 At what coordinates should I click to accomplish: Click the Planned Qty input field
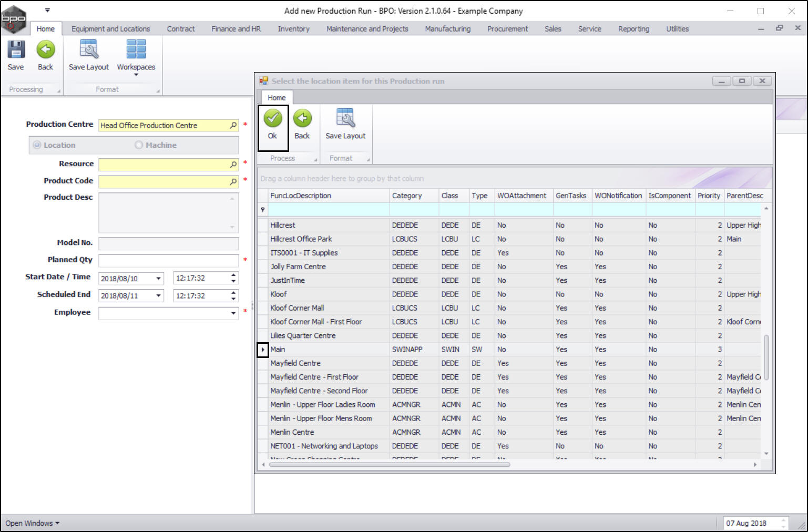[168, 261]
